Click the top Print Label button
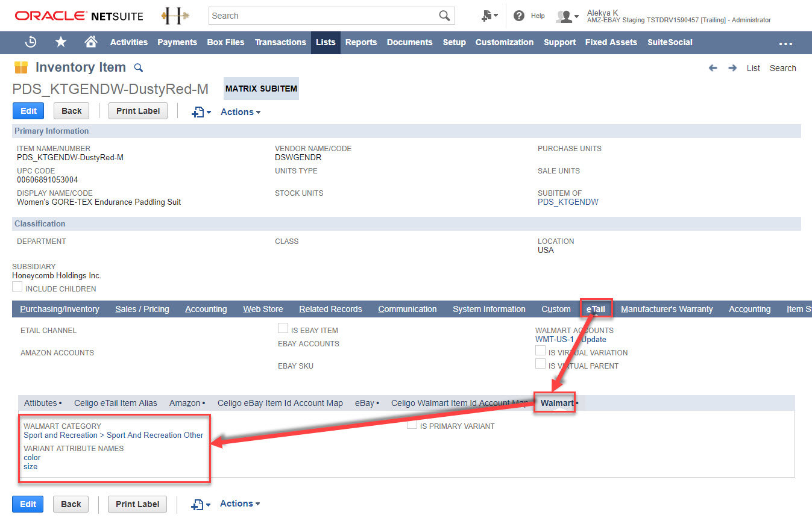Image resolution: width=812 pixels, height=524 pixels. click(x=138, y=111)
